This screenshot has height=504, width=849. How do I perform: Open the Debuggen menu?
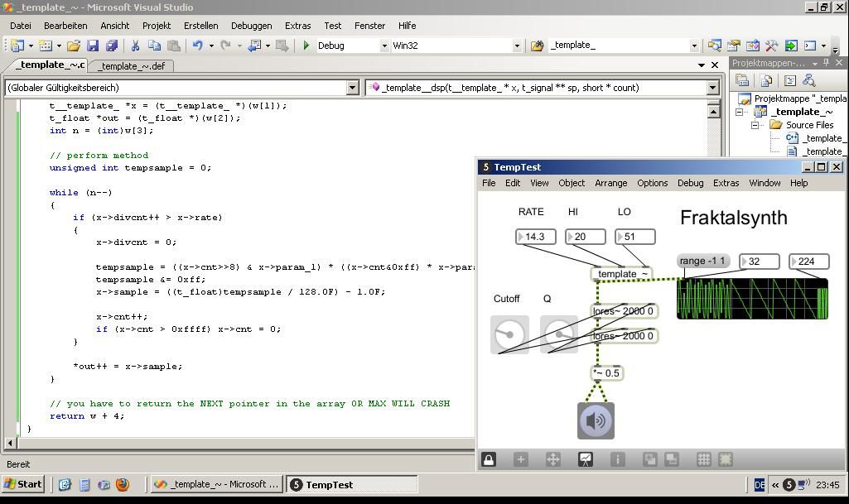pyautogui.click(x=251, y=26)
